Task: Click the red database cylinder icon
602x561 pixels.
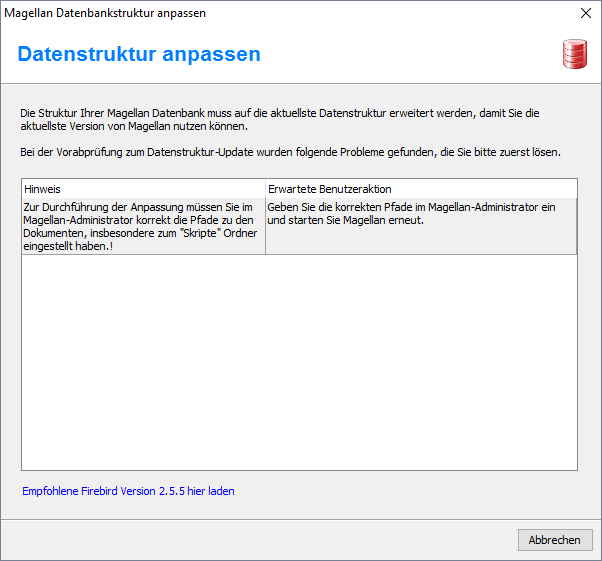Action: [575, 54]
